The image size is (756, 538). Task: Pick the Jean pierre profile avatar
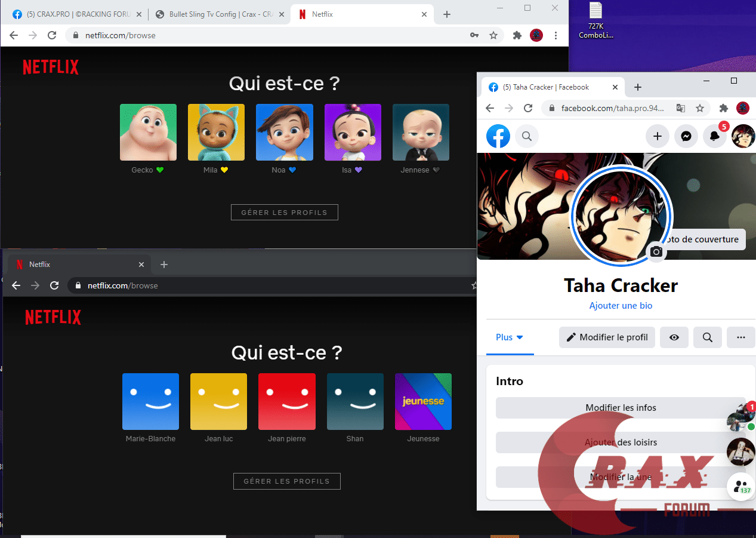pos(287,401)
